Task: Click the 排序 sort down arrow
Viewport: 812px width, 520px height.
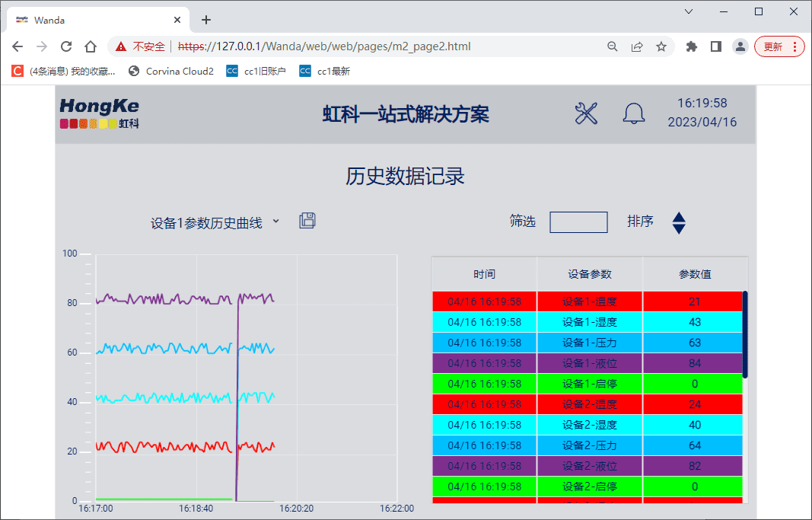Action: pos(679,228)
